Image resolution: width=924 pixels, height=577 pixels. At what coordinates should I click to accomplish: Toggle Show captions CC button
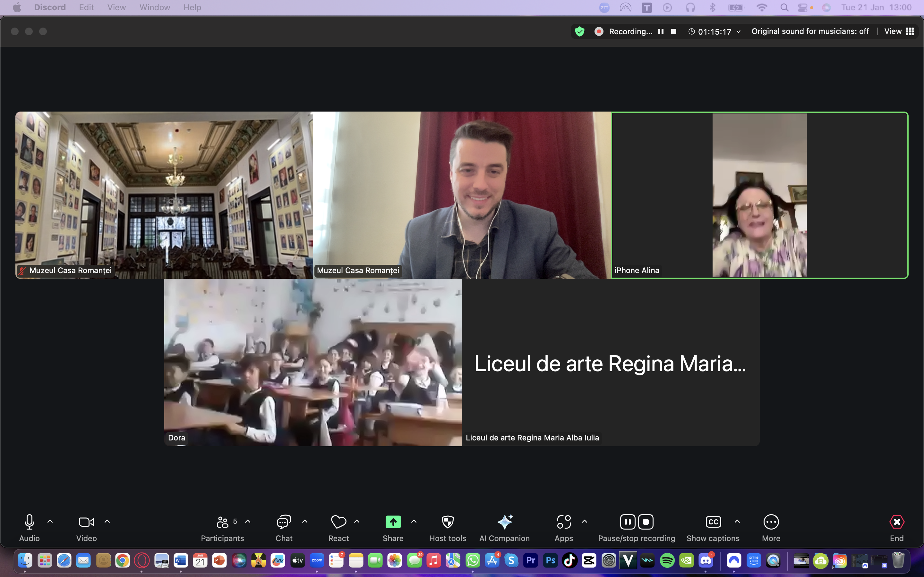pyautogui.click(x=713, y=522)
